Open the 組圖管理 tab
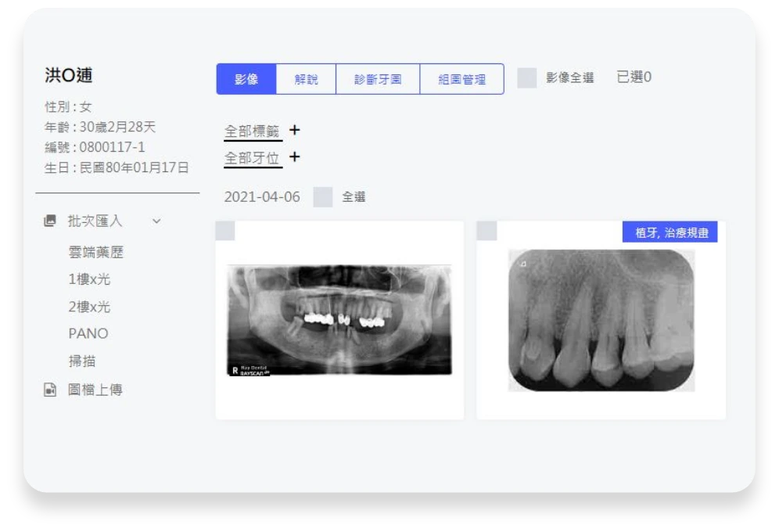 pyautogui.click(x=462, y=79)
